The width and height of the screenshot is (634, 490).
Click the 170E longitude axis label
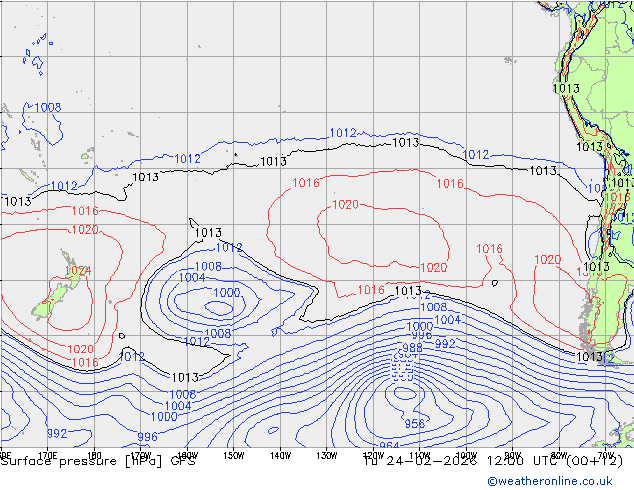tap(47, 456)
